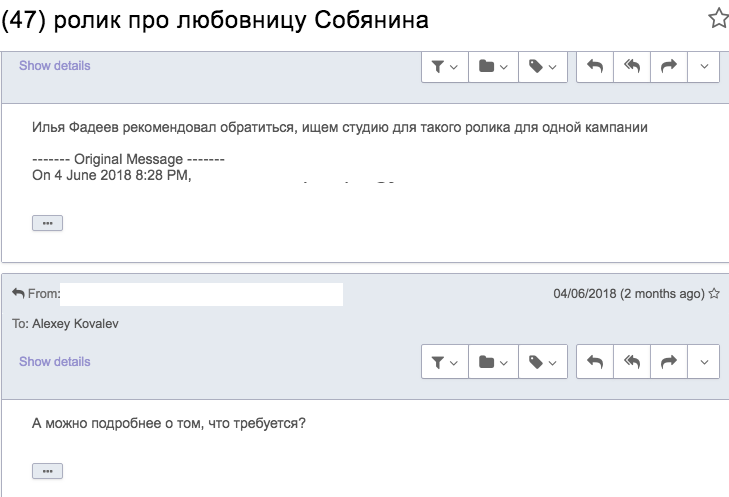
Task: Expand quoted text with the first message's ellipsis button
Action: pyautogui.click(x=47, y=223)
